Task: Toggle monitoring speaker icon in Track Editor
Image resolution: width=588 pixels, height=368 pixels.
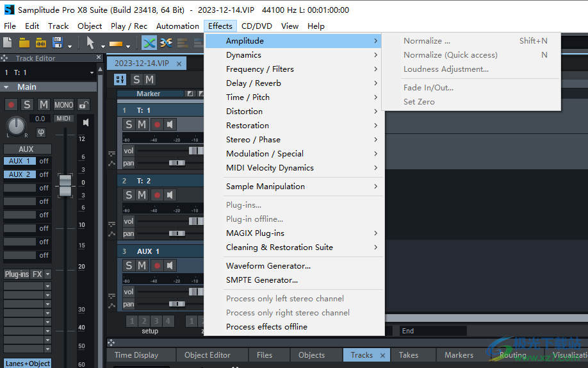Action: pos(86,122)
